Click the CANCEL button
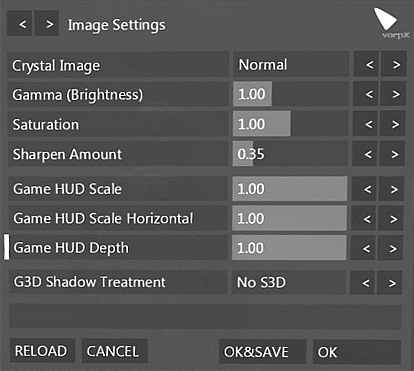 115,351
